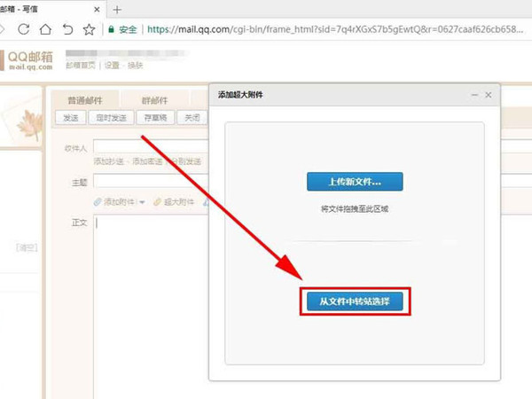Close the 添加超大附件 dialog
Screen dimensions: 532x399
[x=489, y=94]
